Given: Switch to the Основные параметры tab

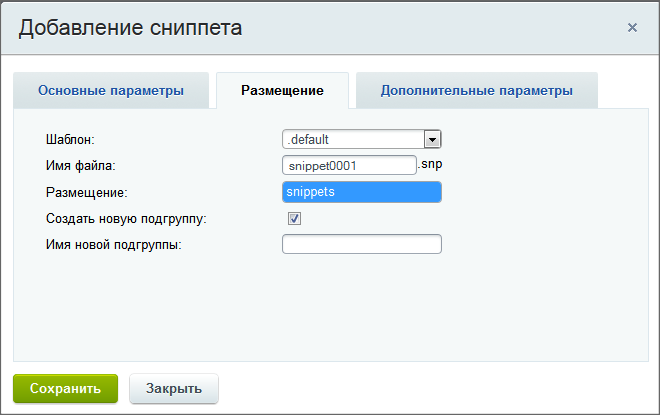Looking at the screenshot, I should pos(111,90).
